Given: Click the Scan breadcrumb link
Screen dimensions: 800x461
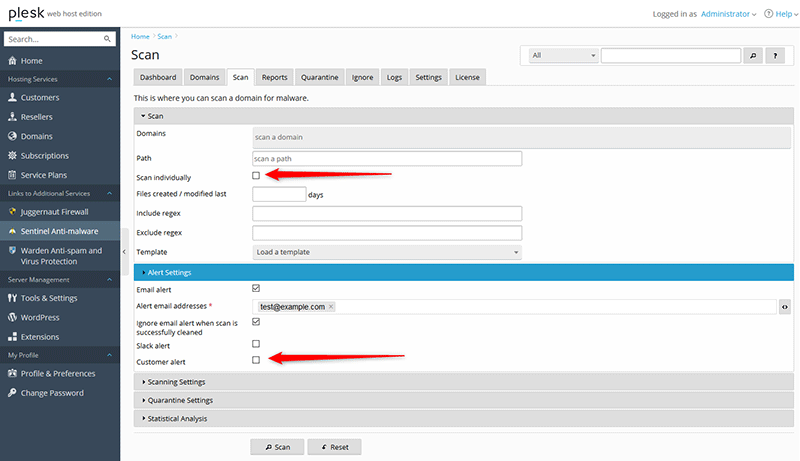Looking at the screenshot, I should 164,36.
